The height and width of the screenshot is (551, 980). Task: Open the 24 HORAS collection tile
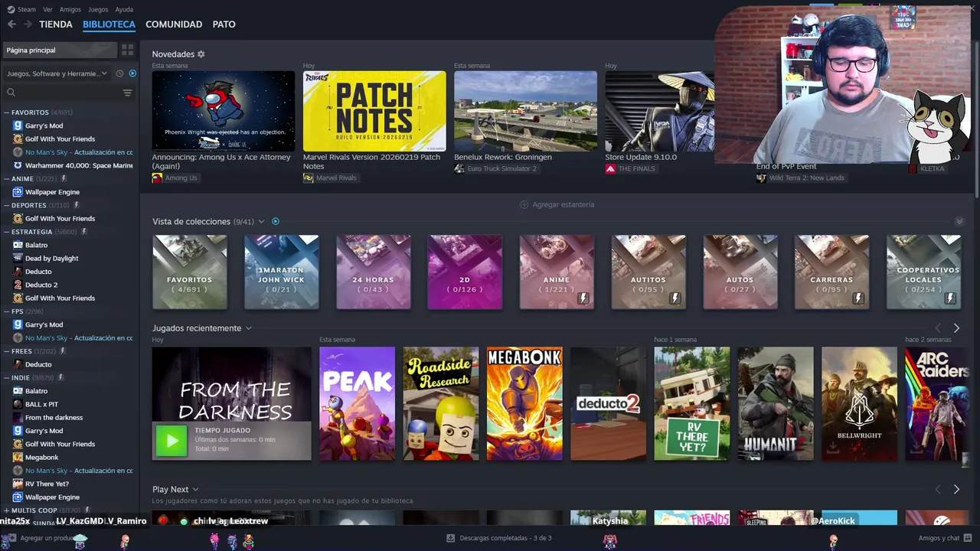373,272
